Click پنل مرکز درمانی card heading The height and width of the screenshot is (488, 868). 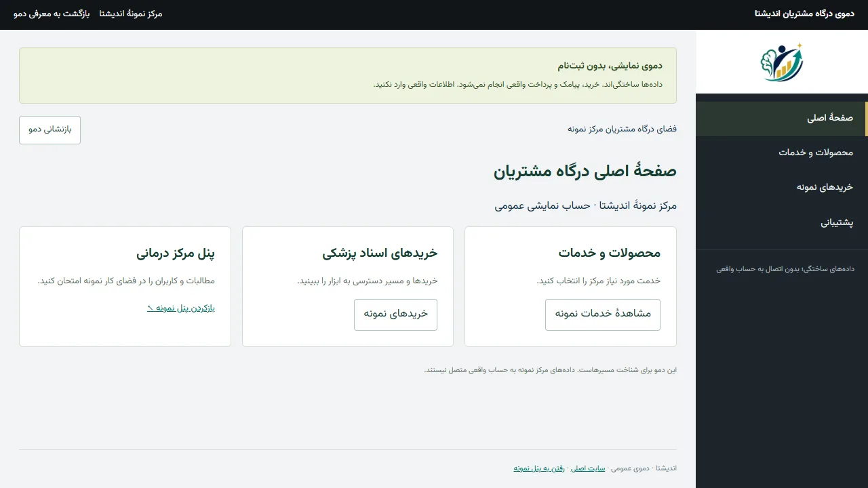pos(176,253)
